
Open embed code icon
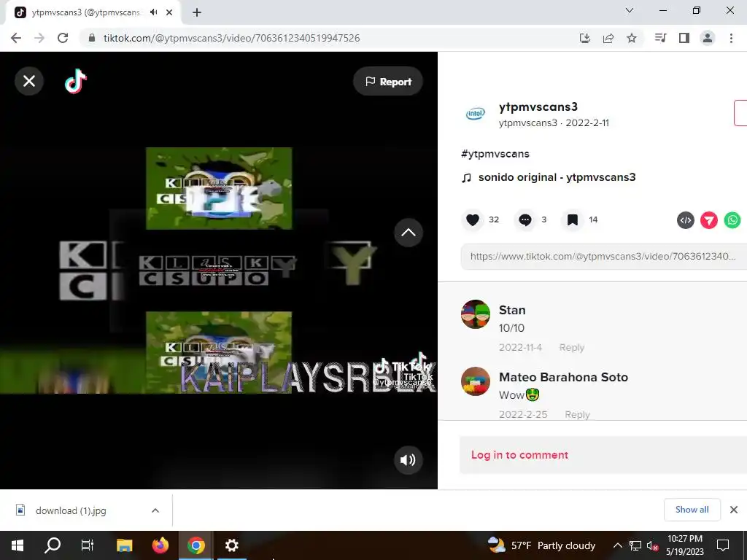(686, 219)
